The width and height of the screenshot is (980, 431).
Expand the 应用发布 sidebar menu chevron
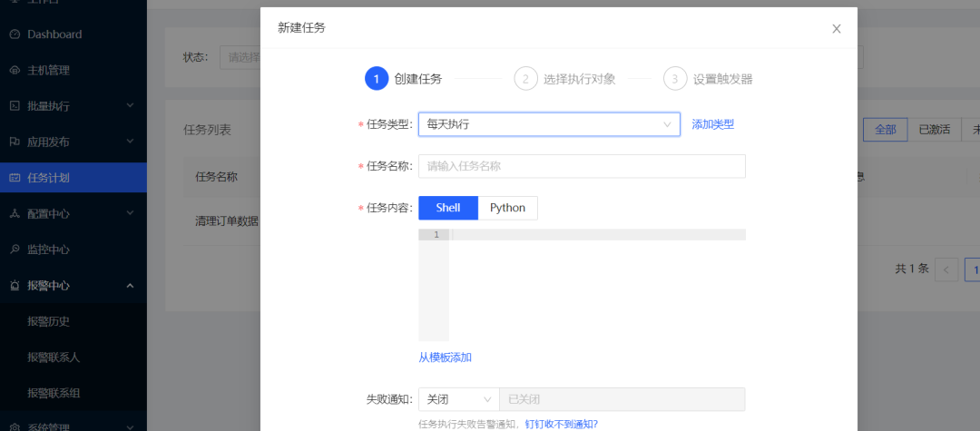tap(130, 142)
